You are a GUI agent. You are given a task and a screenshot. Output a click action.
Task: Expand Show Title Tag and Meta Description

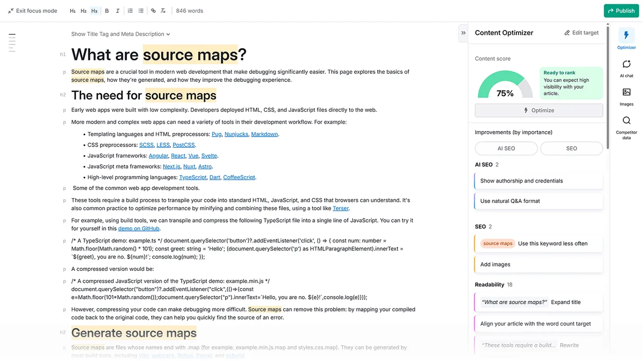121,34
